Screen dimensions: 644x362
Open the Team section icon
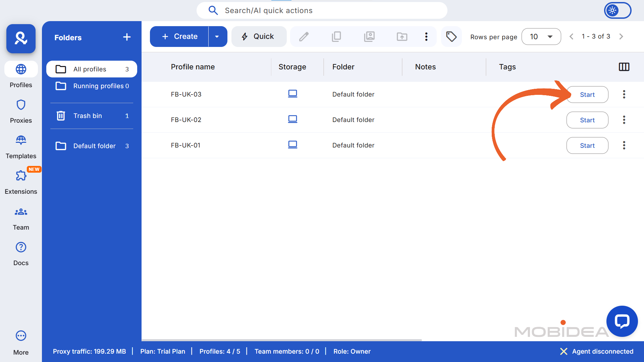tap(21, 212)
